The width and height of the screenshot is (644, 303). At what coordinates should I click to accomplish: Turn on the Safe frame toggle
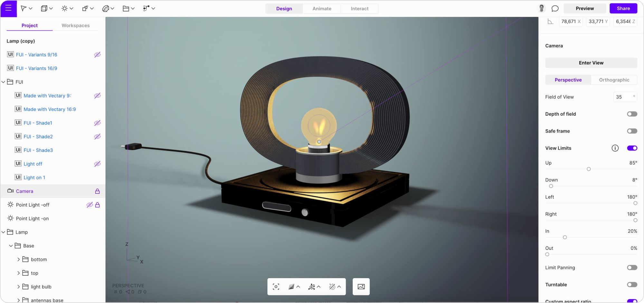pyautogui.click(x=632, y=131)
